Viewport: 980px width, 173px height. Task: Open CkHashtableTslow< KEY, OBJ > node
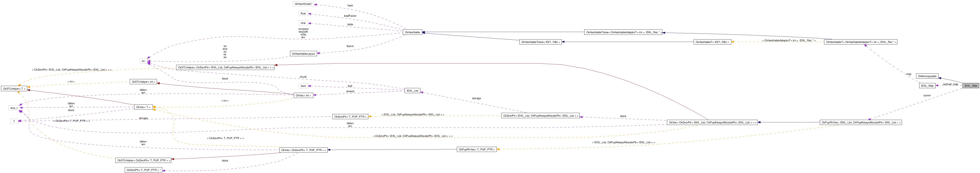pos(541,42)
